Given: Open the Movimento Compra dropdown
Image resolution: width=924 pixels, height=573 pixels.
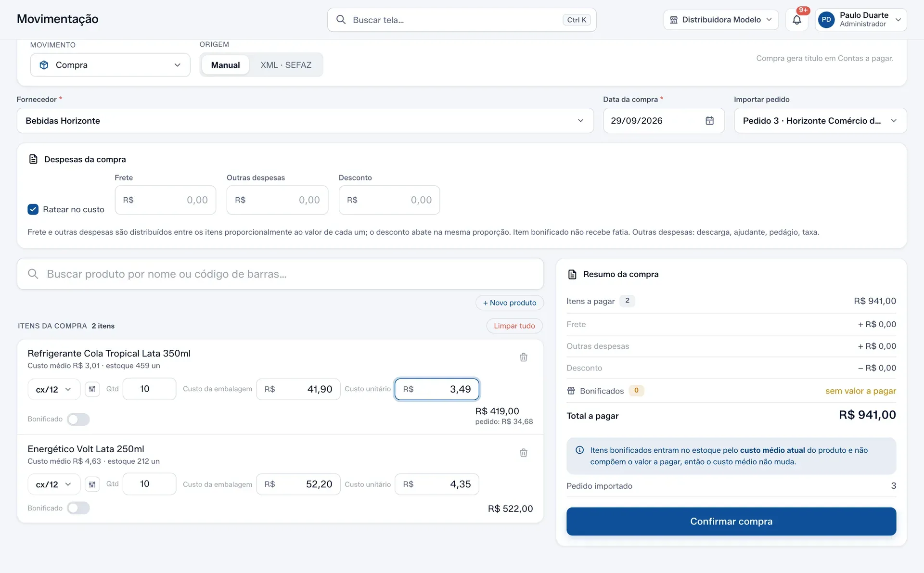Looking at the screenshot, I should coord(110,65).
